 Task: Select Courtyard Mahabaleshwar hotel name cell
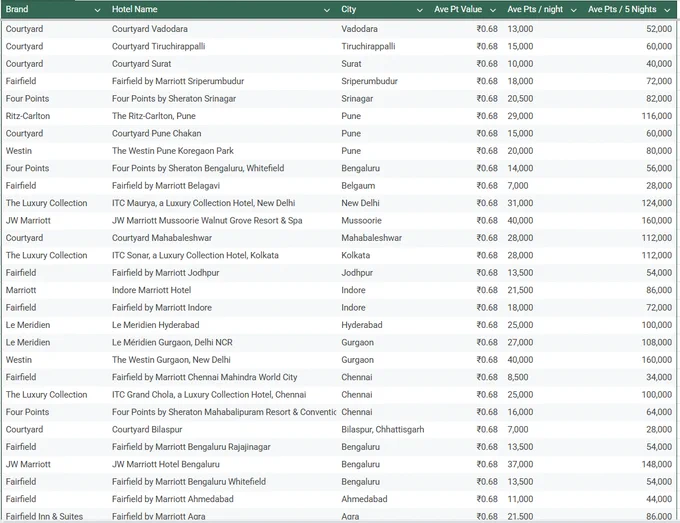coord(162,238)
